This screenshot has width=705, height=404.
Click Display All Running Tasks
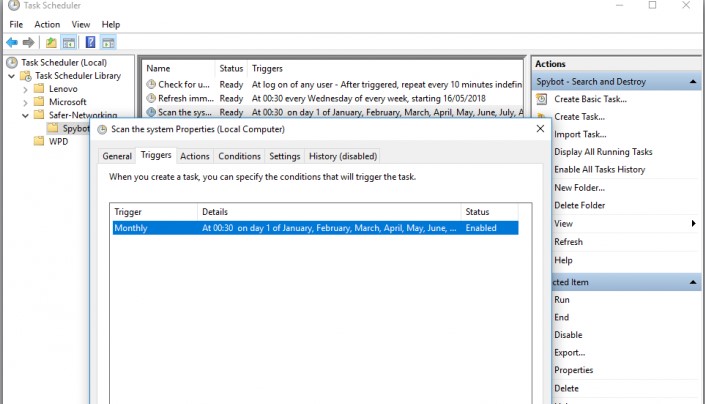[602, 152]
